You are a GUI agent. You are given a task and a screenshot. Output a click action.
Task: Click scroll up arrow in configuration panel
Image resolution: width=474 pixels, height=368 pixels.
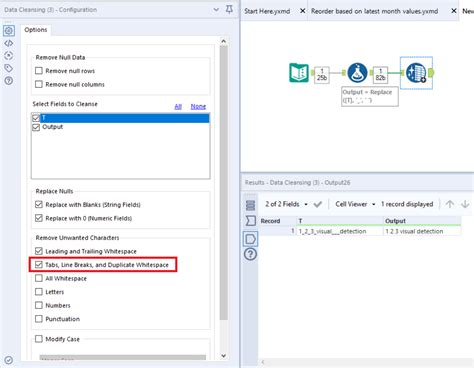(x=224, y=41)
